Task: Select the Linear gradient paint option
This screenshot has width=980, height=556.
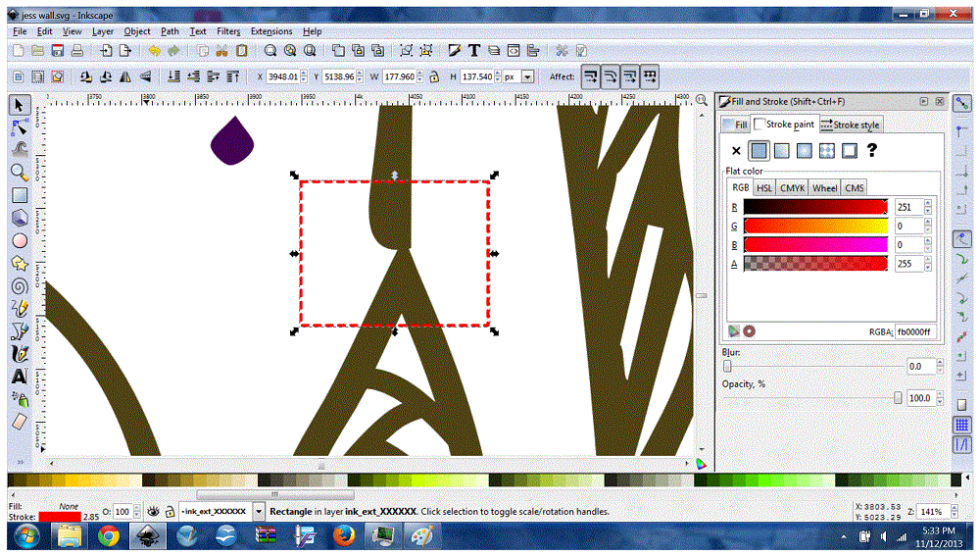Action: [781, 151]
